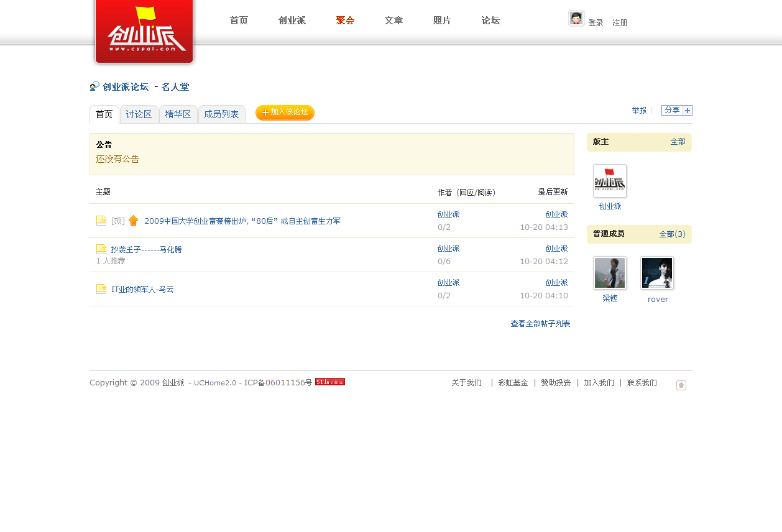Open the 创业派 moderator avatar

[x=610, y=181]
